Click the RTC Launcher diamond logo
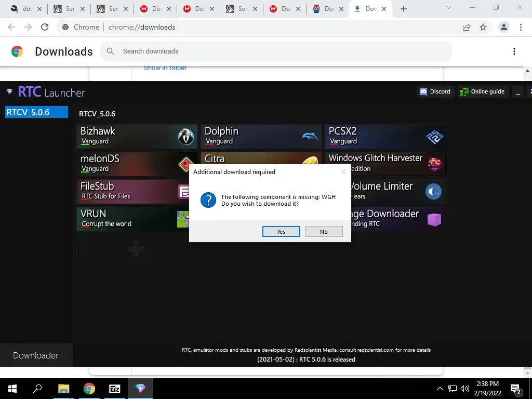532x399 pixels. coord(9,91)
